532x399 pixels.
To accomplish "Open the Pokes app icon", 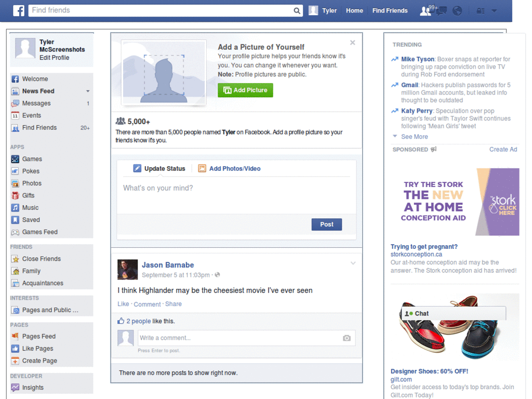I will [15, 171].
